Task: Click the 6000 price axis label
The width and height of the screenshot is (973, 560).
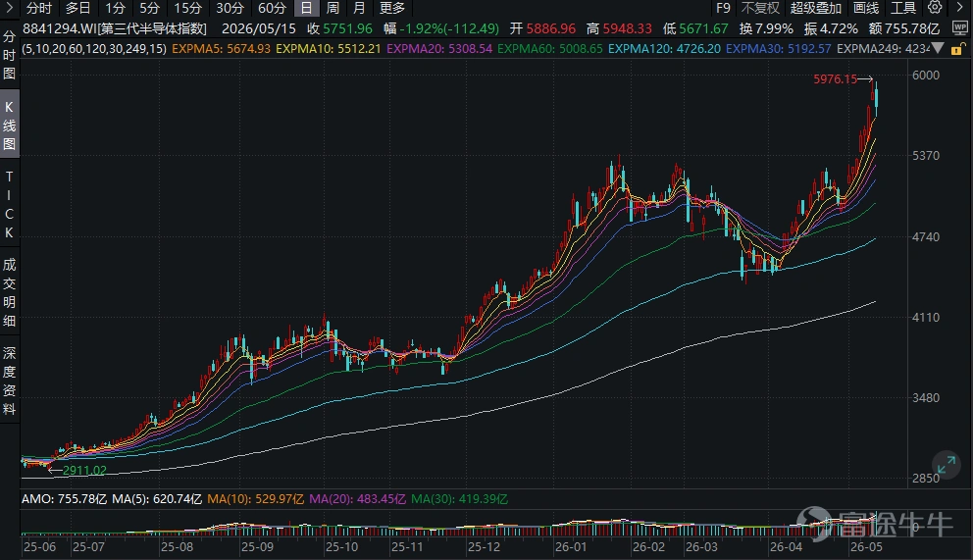Action: [x=926, y=76]
